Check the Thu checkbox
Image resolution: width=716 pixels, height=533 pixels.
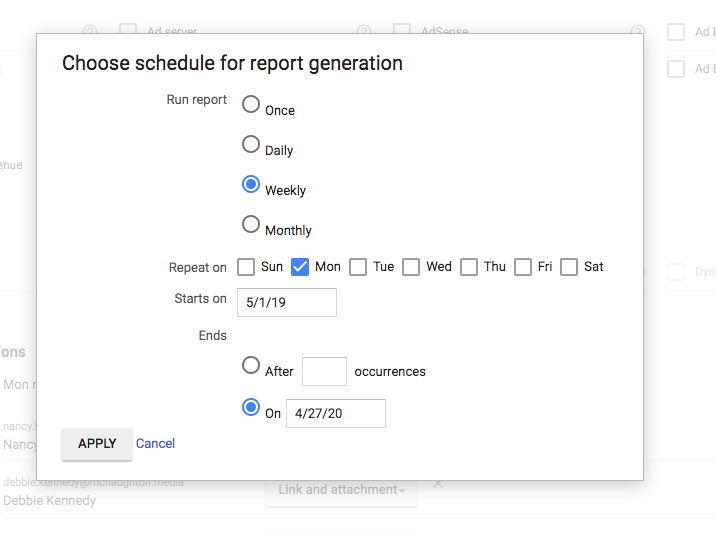(x=469, y=267)
